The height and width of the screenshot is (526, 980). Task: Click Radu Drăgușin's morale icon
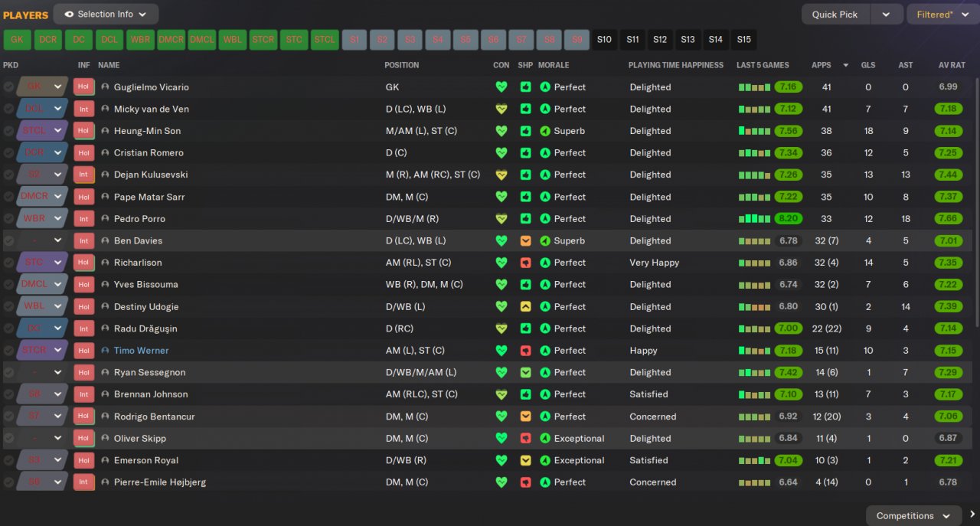[x=545, y=328]
